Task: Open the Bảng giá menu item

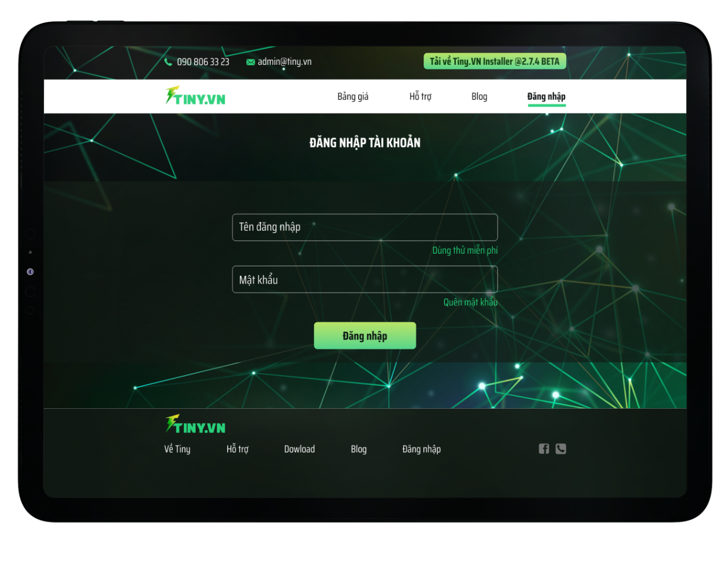Action: click(352, 97)
